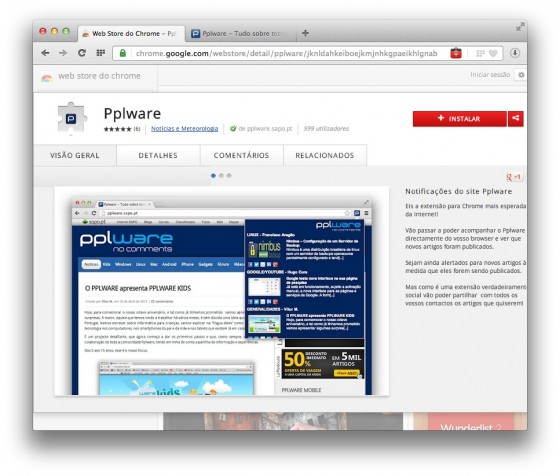
Task: Click the Pplware extension title
Action: pyautogui.click(x=132, y=114)
